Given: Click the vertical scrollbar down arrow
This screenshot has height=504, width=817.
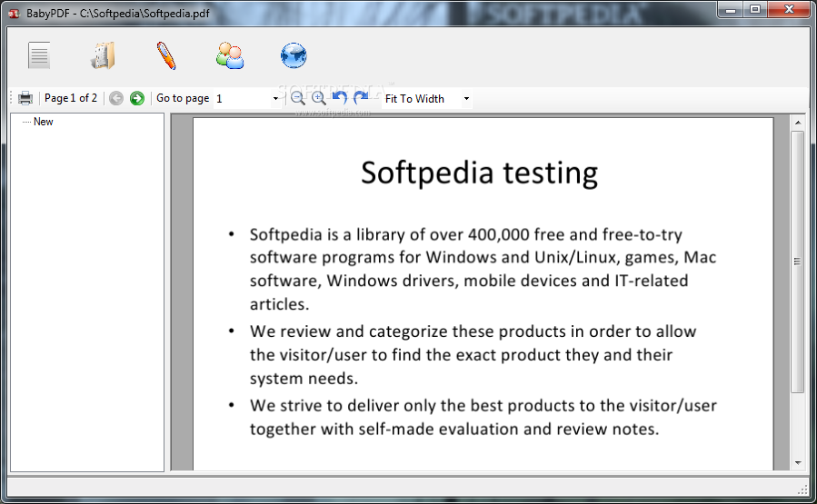Looking at the screenshot, I should [798, 462].
